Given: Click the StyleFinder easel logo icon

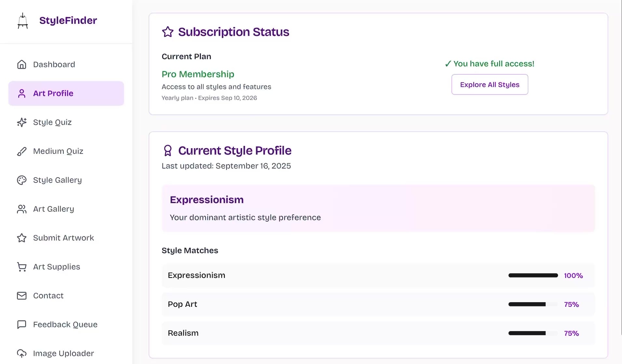Looking at the screenshot, I should [x=22, y=21].
